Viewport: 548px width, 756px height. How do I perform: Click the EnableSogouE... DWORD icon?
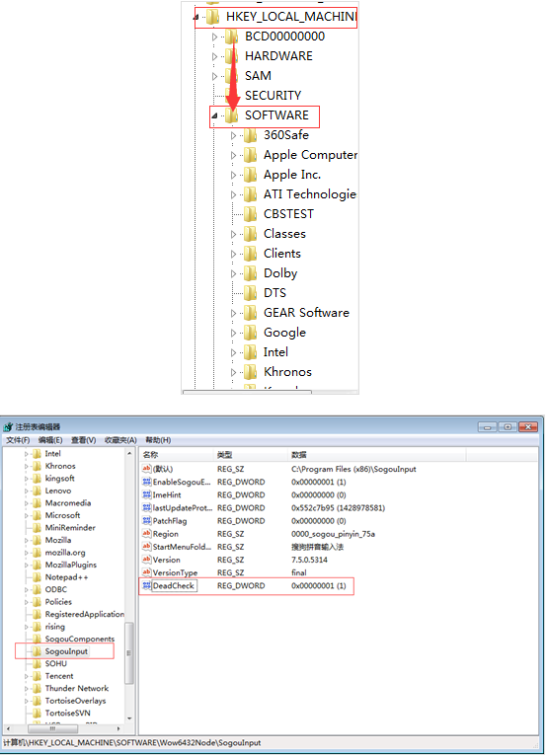(147, 482)
